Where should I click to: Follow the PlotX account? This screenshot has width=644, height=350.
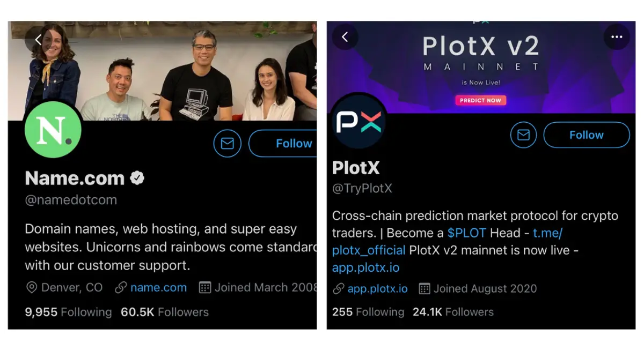[586, 135]
